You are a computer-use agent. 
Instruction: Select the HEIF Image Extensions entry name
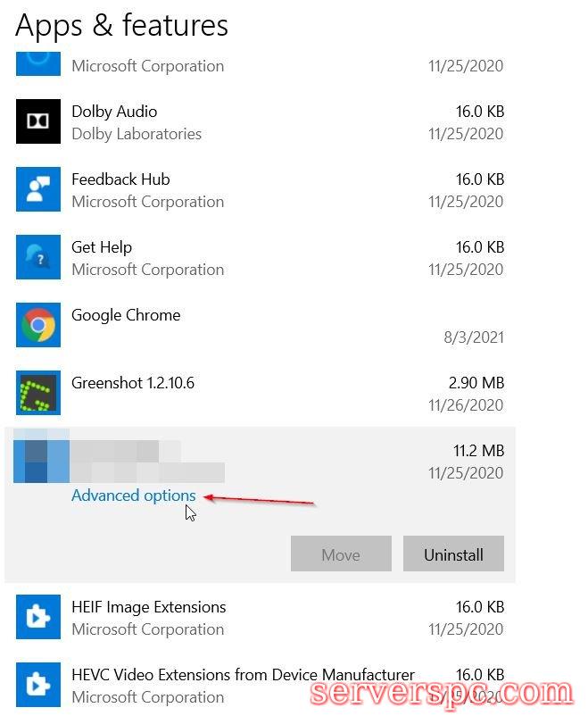[149, 607]
